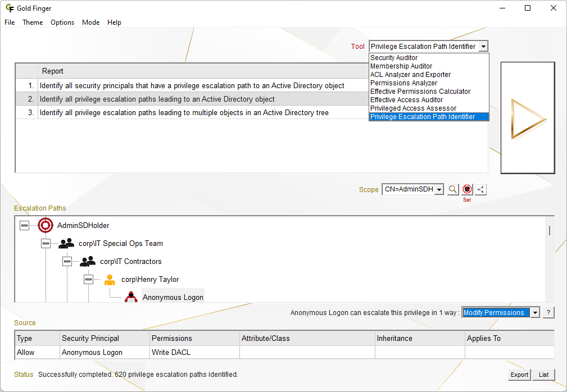Maximize the Gold Finger window

(x=528, y=8)
